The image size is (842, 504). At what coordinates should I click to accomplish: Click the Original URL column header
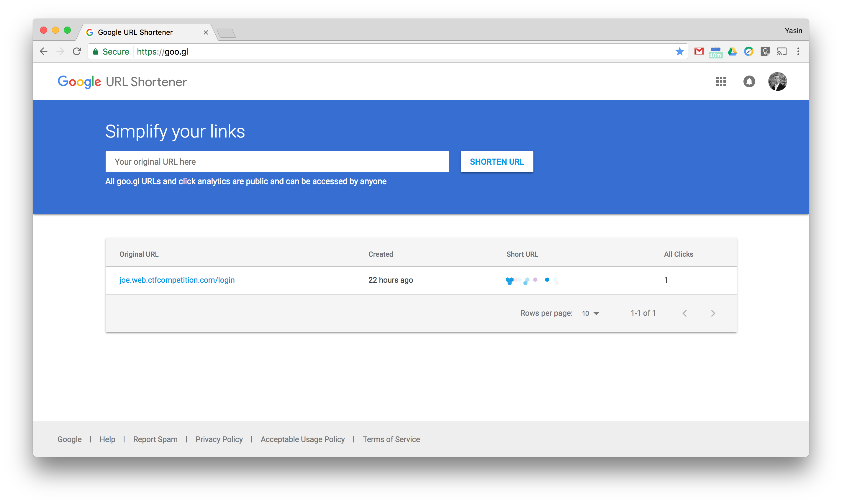tap(139, 254)
